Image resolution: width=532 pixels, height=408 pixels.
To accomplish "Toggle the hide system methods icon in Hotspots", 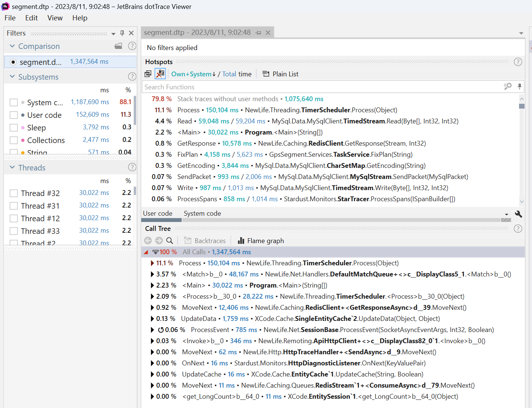I will [x=160, y=74].
